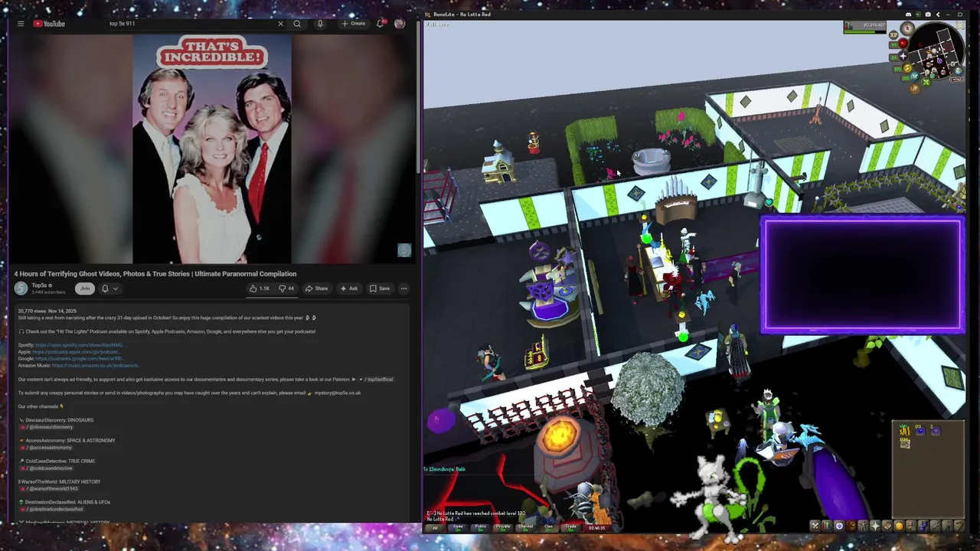Click the minimap in RuneLite
This screenshot has height=551, width=980.
936,51
